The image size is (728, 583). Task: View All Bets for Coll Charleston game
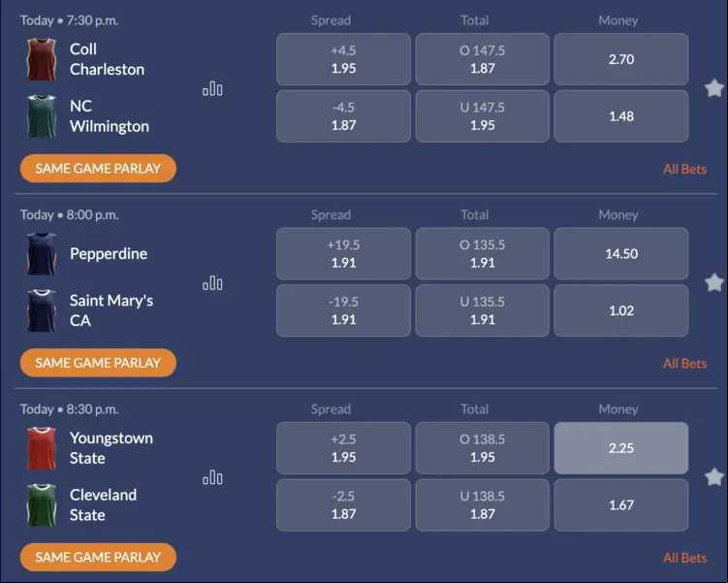pyautogui.click(x=684, y=169)
